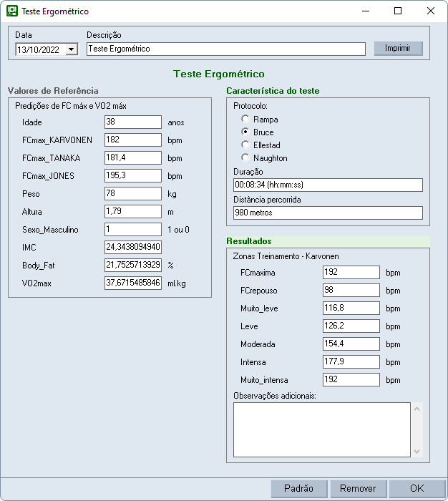Maximize the Teste Ergométrico window
The image size is (448, 501).
398,11
